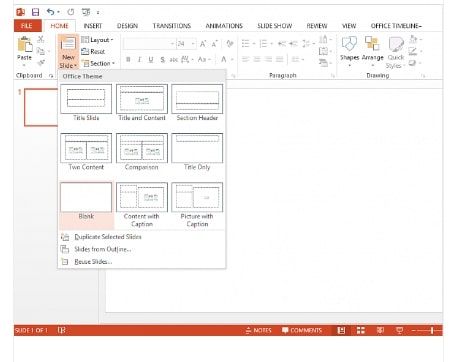
Task: Switch to the TRANSITIONS tab
Action: [172, 26]
